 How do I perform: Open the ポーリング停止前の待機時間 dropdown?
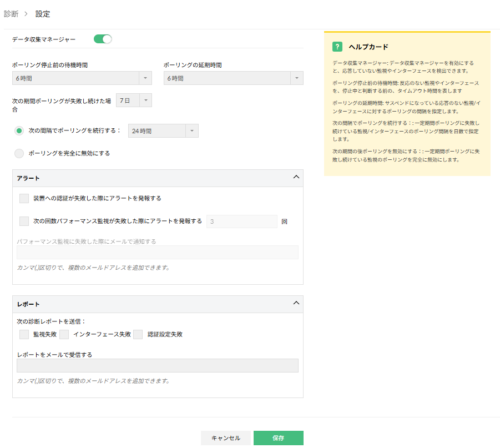[145, 78]
